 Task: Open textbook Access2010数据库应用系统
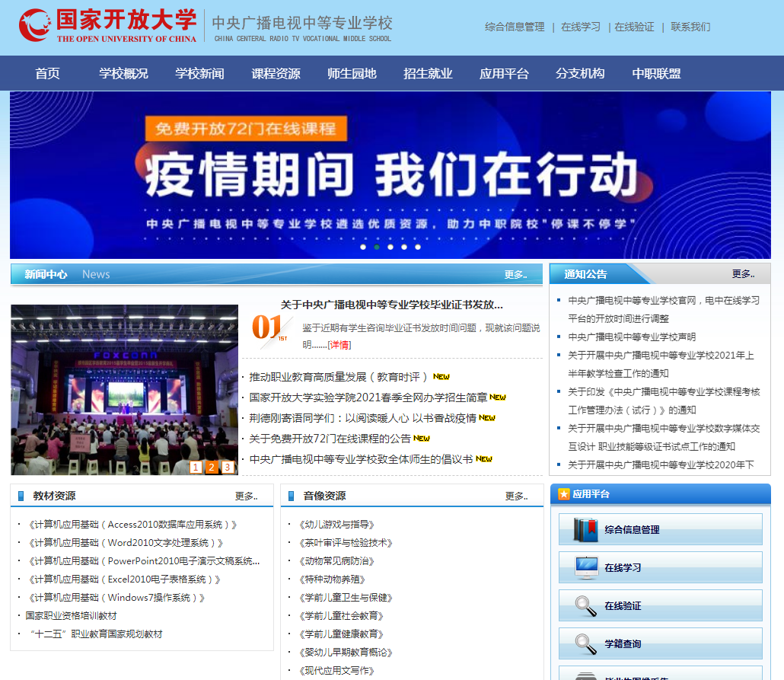(x=132, y=525)
